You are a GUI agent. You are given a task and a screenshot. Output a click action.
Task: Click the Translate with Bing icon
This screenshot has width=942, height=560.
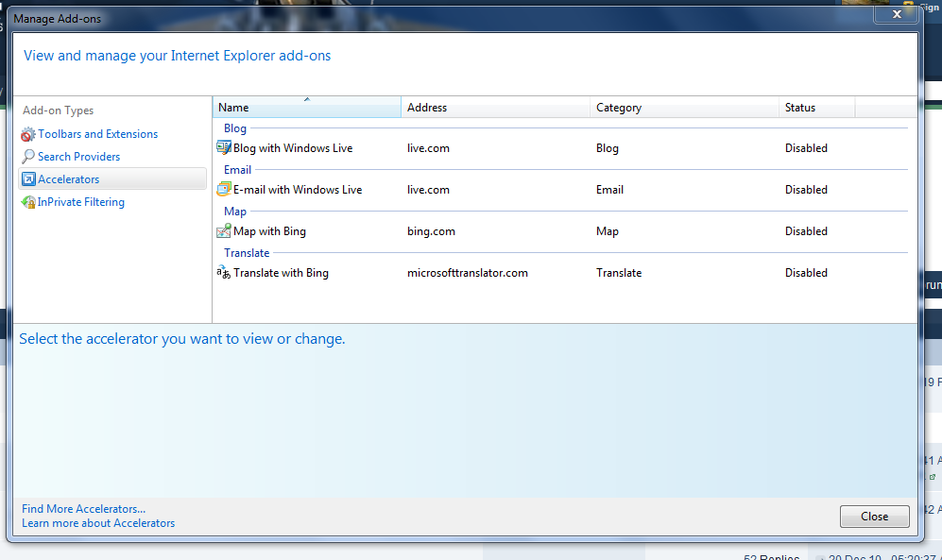tap(224, 273)
